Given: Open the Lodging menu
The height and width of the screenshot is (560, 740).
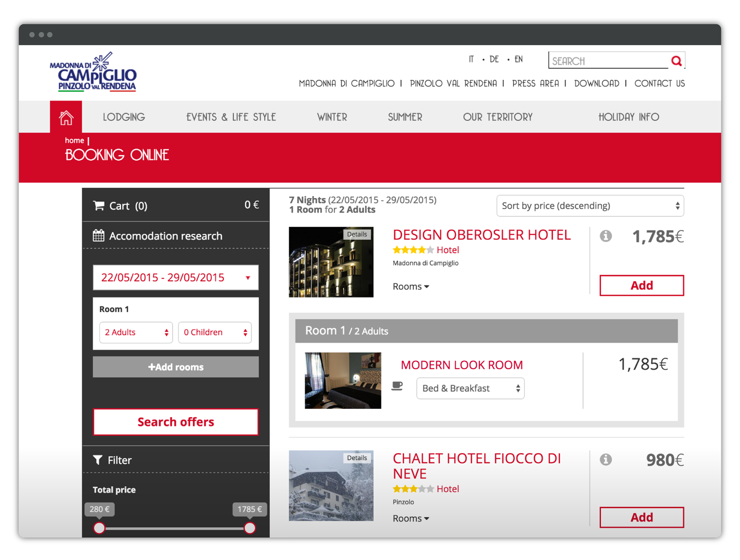Looking at the screenshot, I should pos(124,117).
